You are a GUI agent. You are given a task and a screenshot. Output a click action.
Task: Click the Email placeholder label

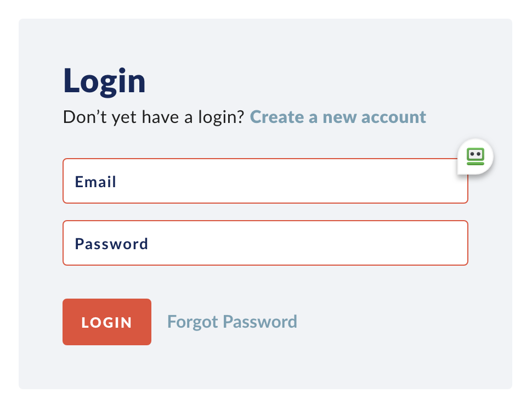tap(95, 182)
